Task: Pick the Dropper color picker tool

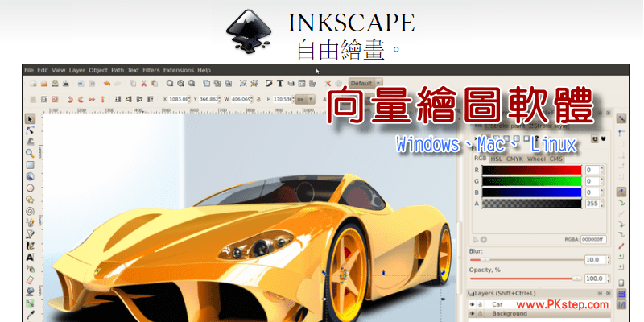Action: (x=30, y=315)
